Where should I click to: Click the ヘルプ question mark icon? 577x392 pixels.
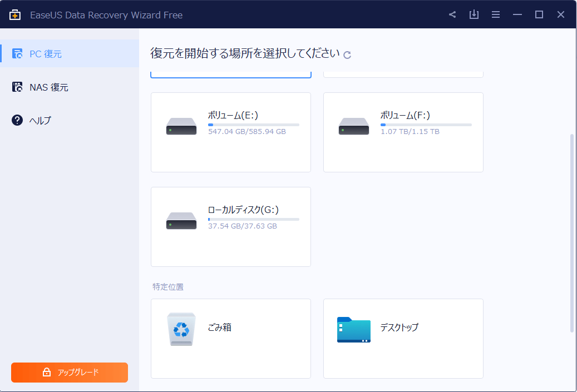click(x=17, y=120)
